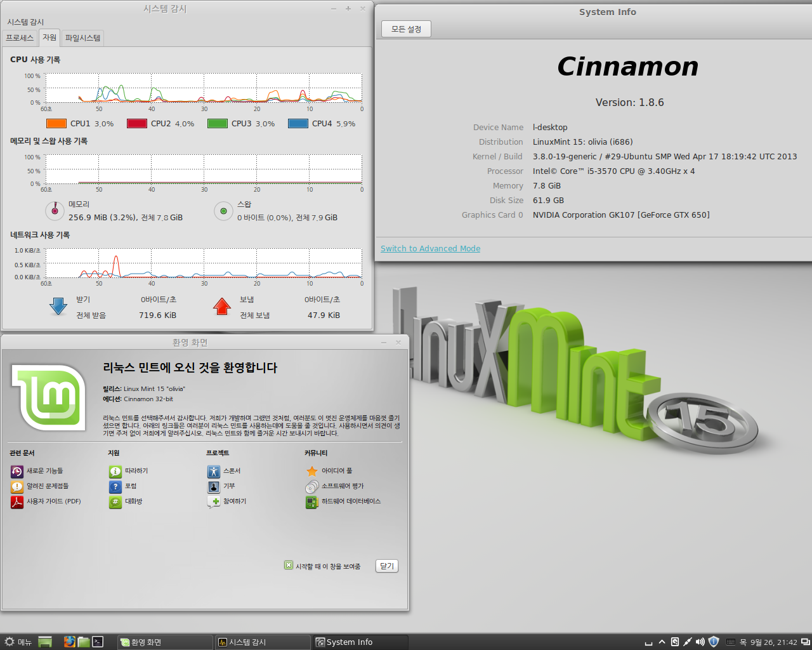
Task: Click the keyboard layout tray icon
Action: (x=731, y=642)
